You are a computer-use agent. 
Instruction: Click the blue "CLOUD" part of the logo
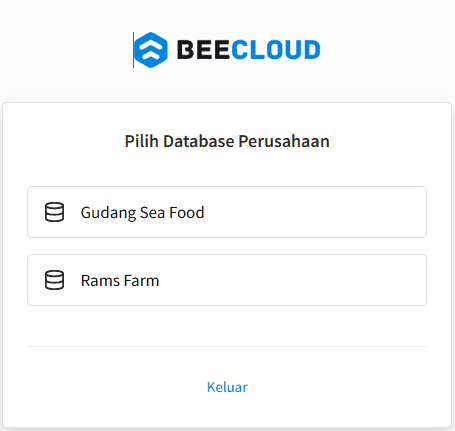coord(276,50)
